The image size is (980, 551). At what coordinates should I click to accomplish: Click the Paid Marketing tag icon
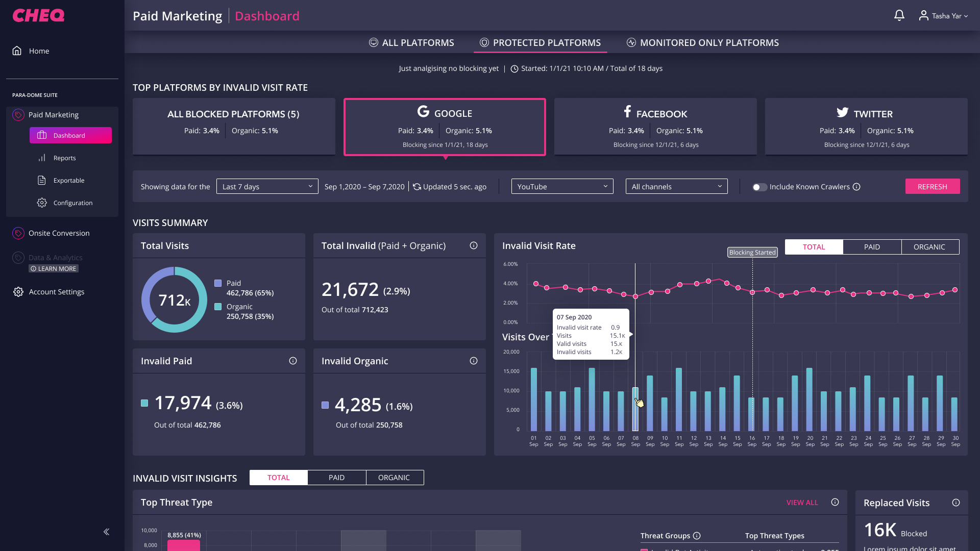[18, 115]
